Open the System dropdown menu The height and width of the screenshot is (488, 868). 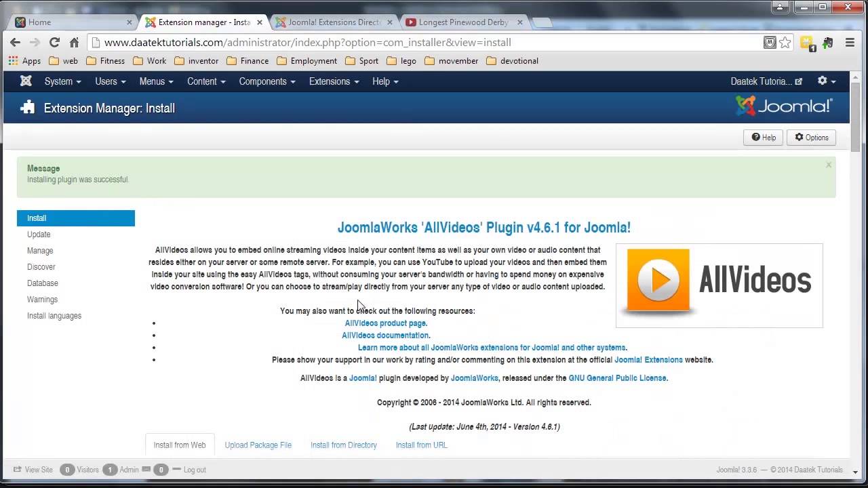coord(62,81)
